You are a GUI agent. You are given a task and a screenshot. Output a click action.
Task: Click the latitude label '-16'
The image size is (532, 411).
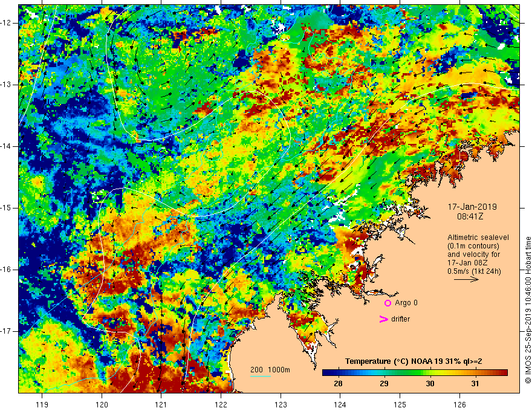click(6, 270)
